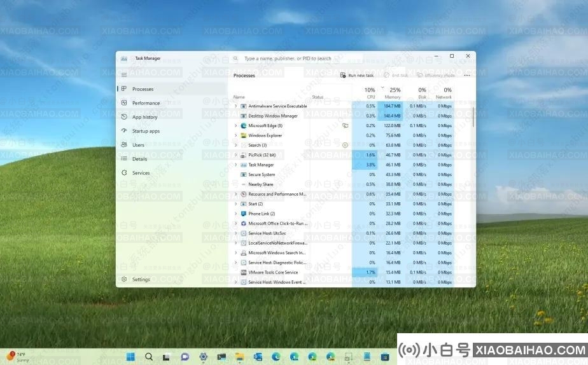Open Microsoft Store from the taskbar

pos(385,357)
